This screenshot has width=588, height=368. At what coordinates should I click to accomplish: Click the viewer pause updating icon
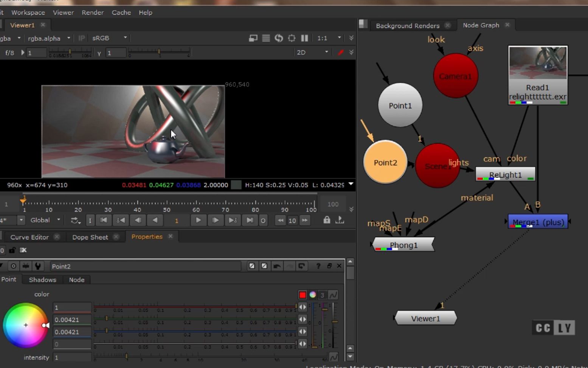pos(304,38)
